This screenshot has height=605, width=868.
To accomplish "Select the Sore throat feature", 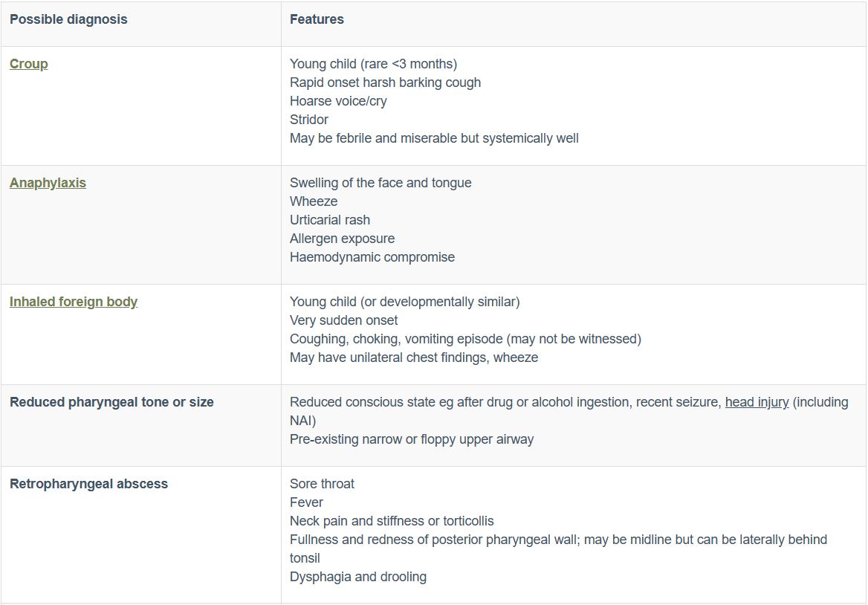I will 322,484.
